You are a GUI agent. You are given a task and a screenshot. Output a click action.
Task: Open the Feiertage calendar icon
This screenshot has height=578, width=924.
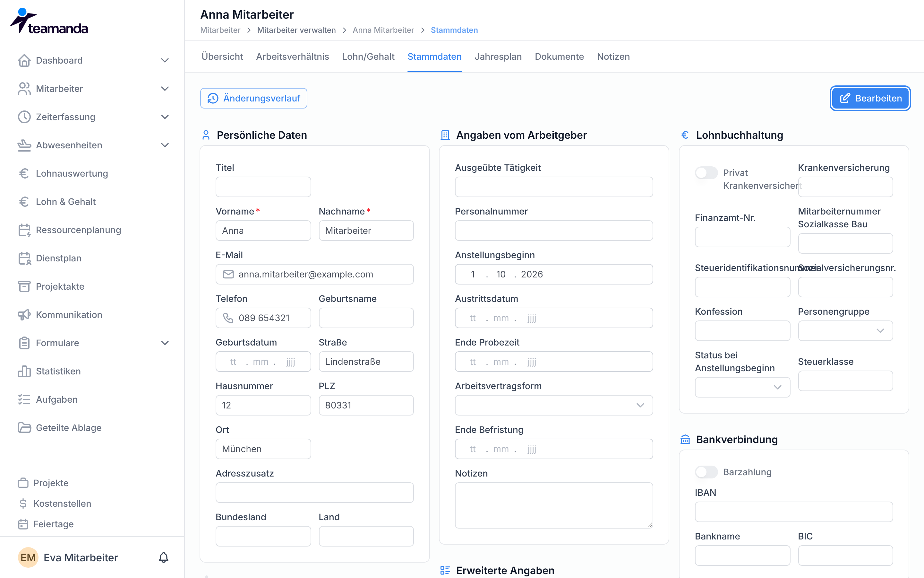point(23,524)
